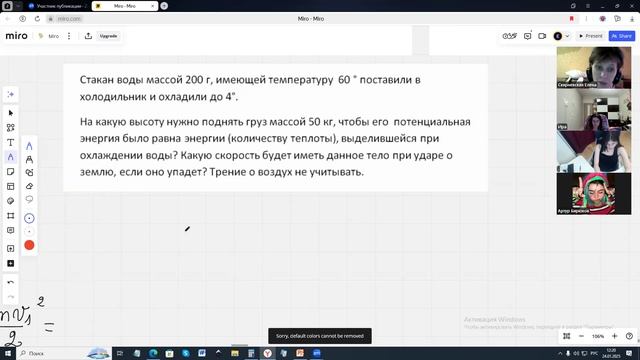Open Yandex Browser taskbar icon
The image size is (640, 360).
(267, 353)
